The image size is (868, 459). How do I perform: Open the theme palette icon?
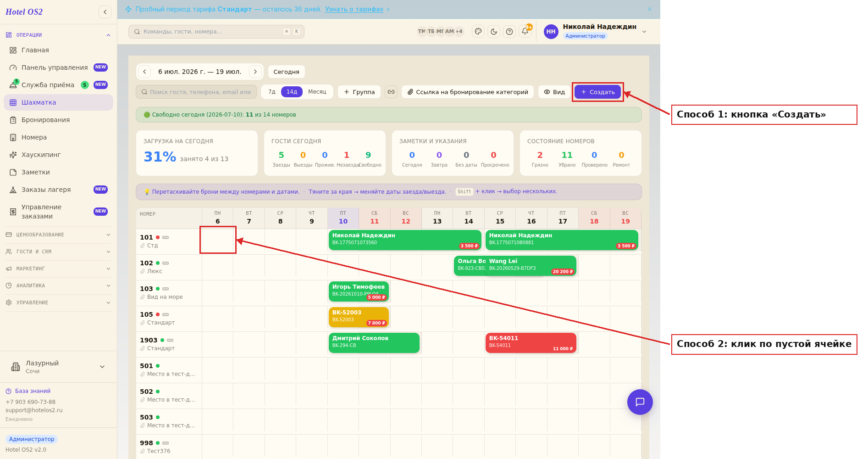click(478, 32)
